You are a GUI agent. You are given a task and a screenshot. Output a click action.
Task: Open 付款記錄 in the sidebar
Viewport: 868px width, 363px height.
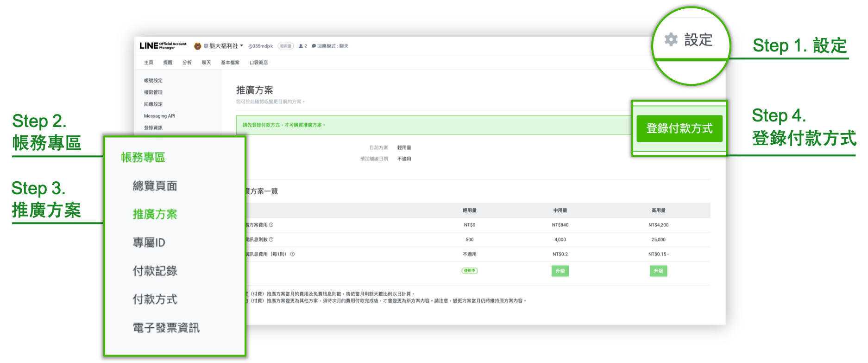(155, 271)
